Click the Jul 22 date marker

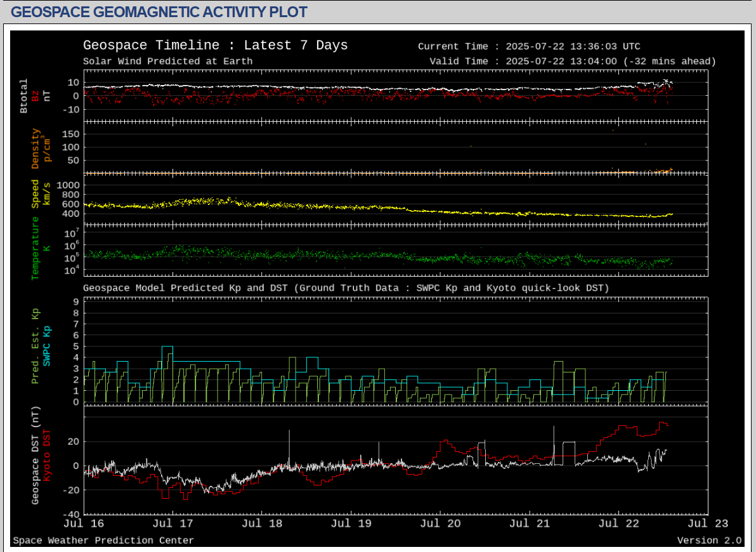[618, 524]
